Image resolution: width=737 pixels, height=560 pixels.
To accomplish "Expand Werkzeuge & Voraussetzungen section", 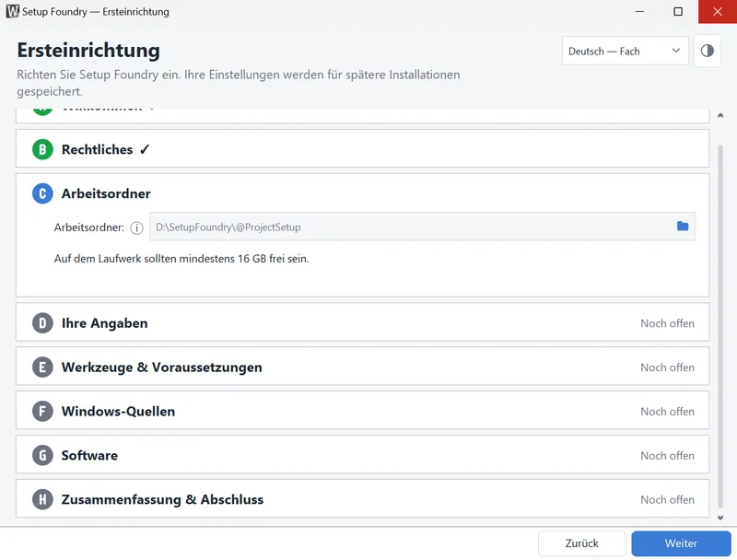I will (x=362, y=367).
